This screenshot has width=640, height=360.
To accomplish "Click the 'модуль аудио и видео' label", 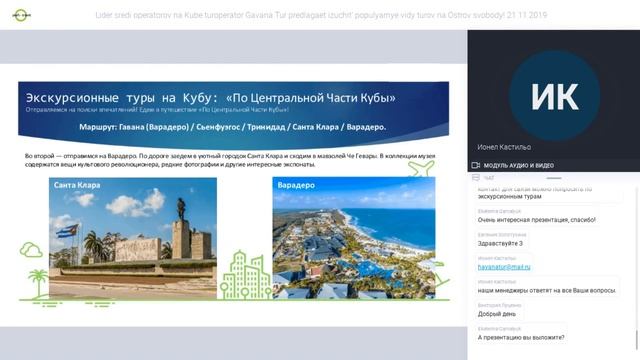I will pos(518,165).
